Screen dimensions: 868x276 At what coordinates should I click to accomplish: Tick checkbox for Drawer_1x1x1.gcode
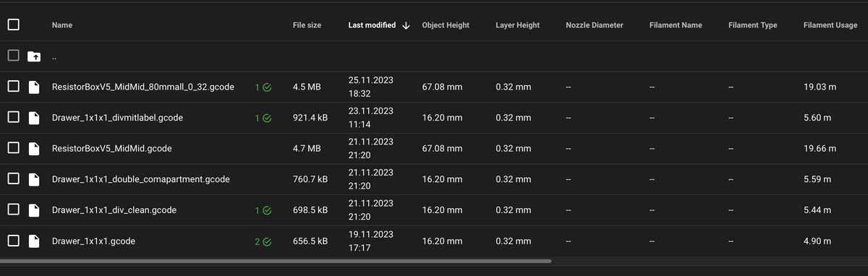point(13,241)
